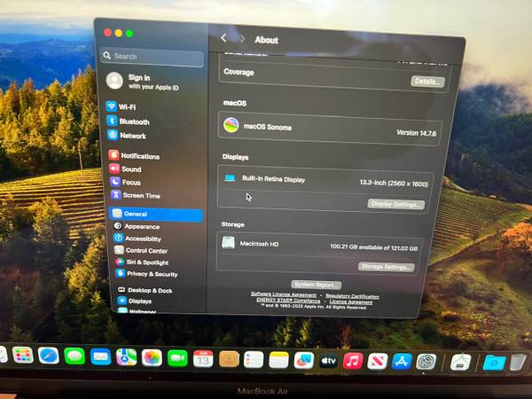The width and height of the screenshot is (532, 399).
Task: Select Siri & Spotlight in sidebar
Action: pyautogui.click(x=142, y=262)
